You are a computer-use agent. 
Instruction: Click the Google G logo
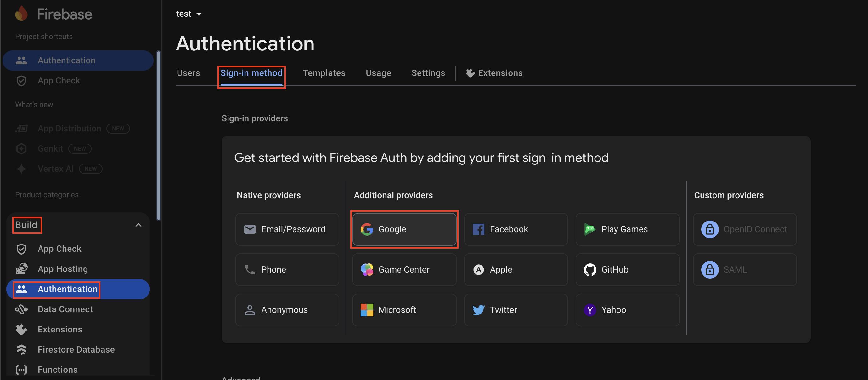click(x=367, y=229)
